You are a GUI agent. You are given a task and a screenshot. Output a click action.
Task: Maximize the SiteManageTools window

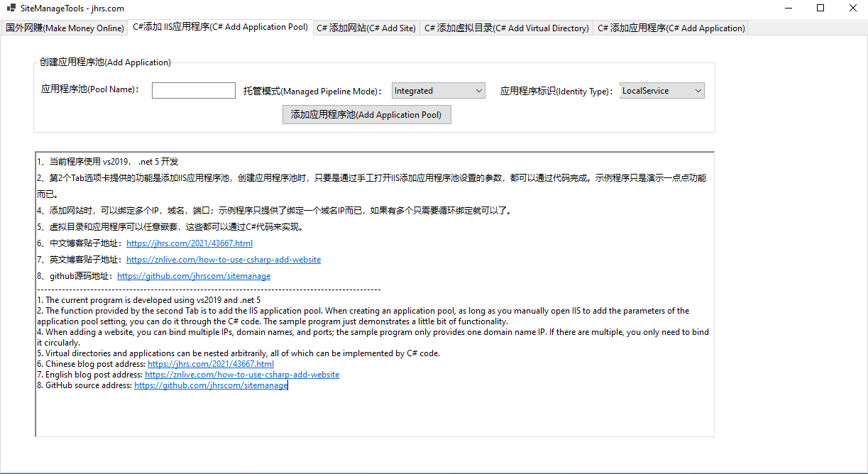tap(820, 9)
